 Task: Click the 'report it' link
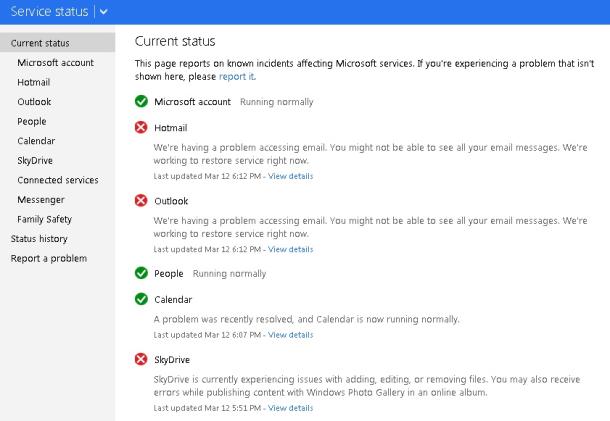pyautogui.click(x=237, y=77)
